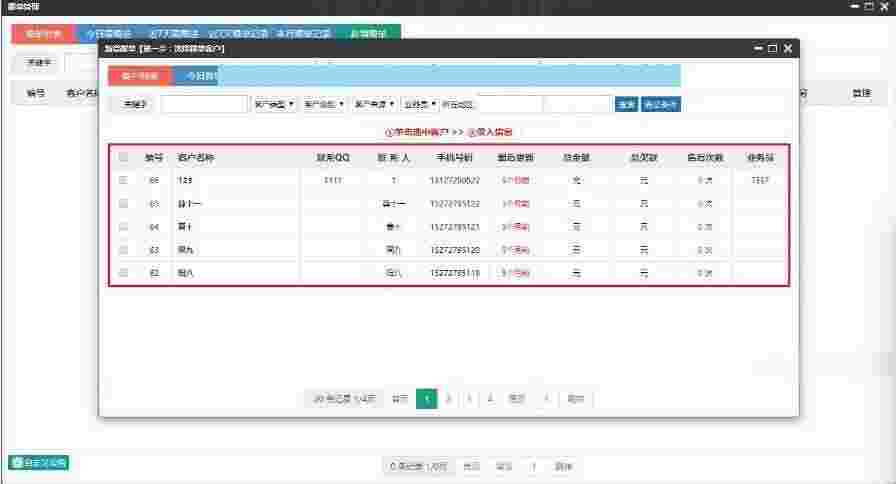896x484 pixels.
Task: Sort by 最后更新 column header
Action: tap(515, 157)
